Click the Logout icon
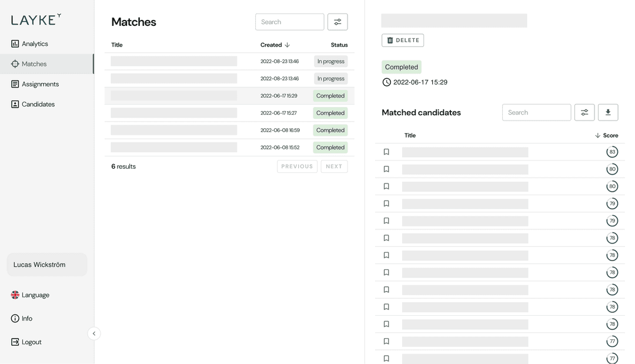Viewport: 635px width, 364px height. [15, 342]
